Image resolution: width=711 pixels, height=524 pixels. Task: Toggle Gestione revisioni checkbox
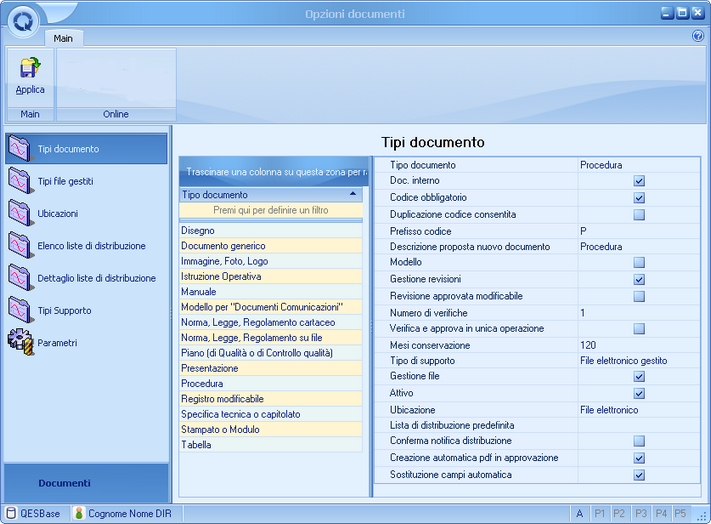pyautogui.click(x=639, y=279)
